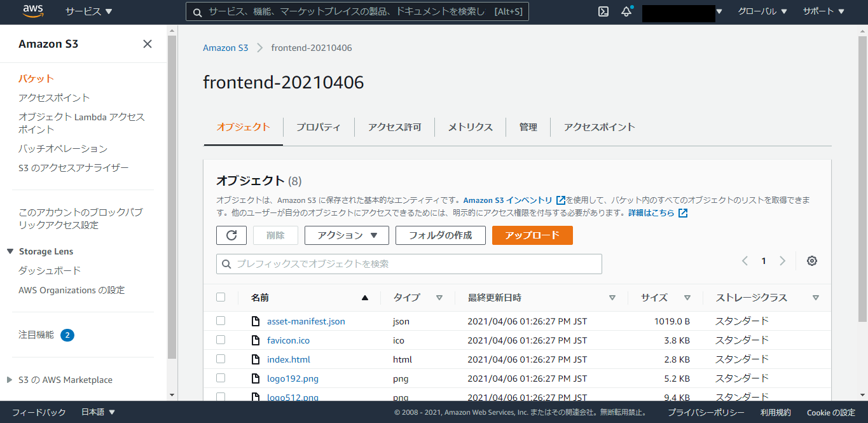The image size is (868, 423).
Task: Click the 削除 delete button
Action: (x=275, y=235)
